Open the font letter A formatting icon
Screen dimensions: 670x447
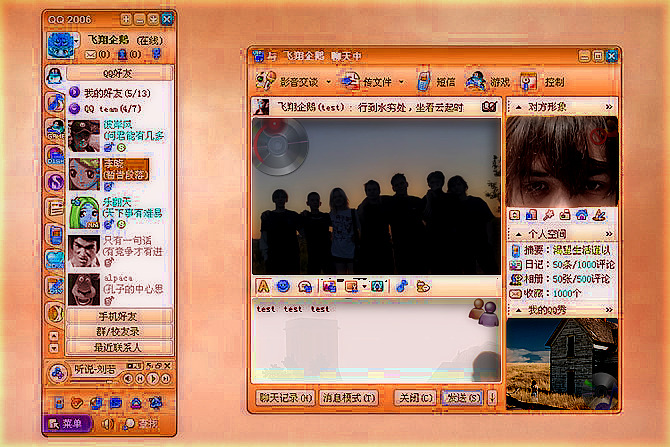click(x=263, y=286)
